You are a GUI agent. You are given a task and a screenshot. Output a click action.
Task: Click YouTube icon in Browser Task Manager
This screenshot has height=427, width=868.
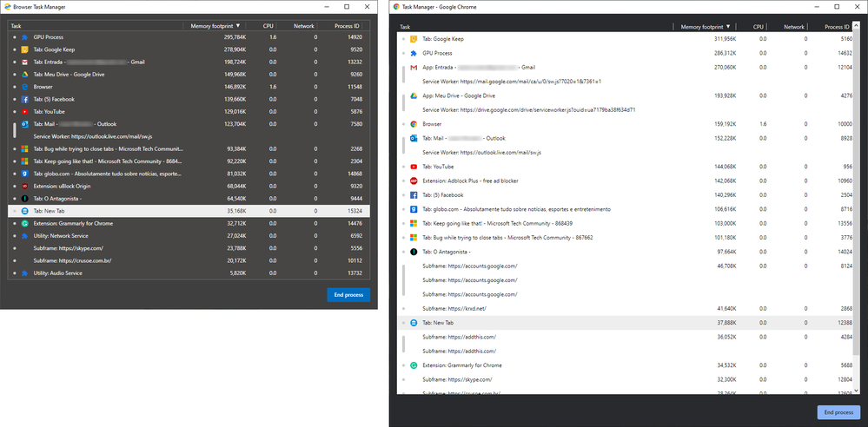coord(24,112)
